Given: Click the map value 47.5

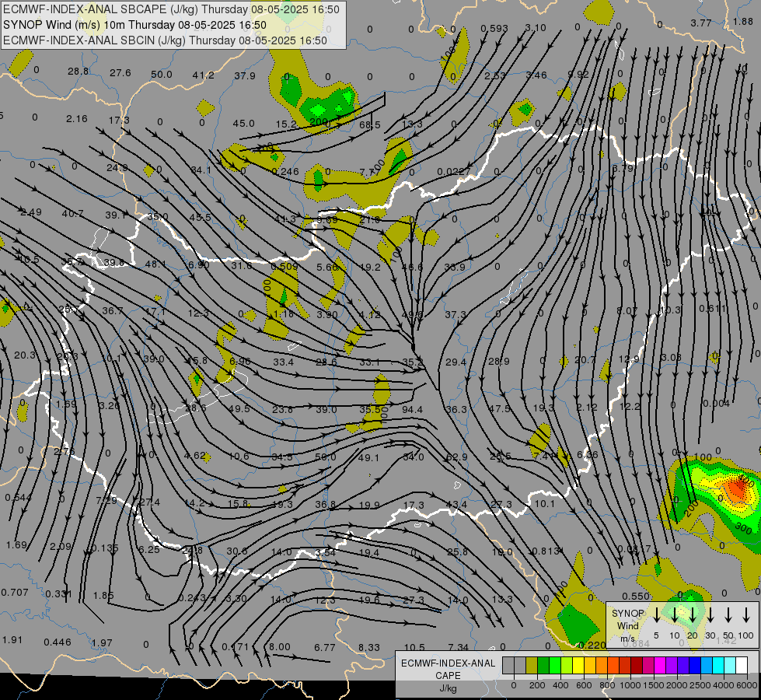Looking at the screenshot, I should (x=499, y=408).
